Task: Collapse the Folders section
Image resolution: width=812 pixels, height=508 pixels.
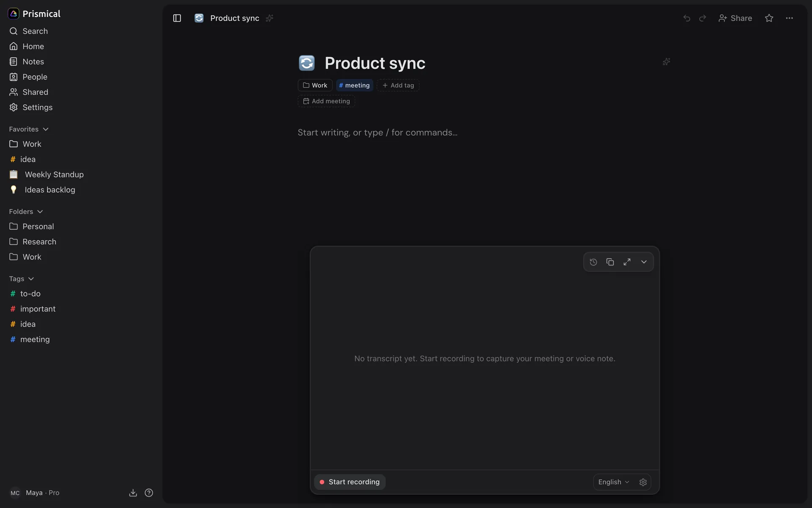Action: 26,212
